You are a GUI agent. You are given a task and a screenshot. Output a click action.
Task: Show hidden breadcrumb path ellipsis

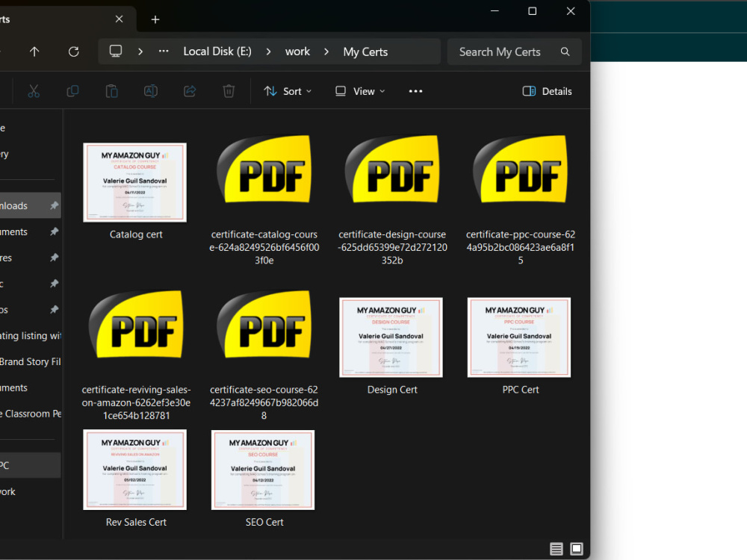pyautogui.click(x=164, y=52)
